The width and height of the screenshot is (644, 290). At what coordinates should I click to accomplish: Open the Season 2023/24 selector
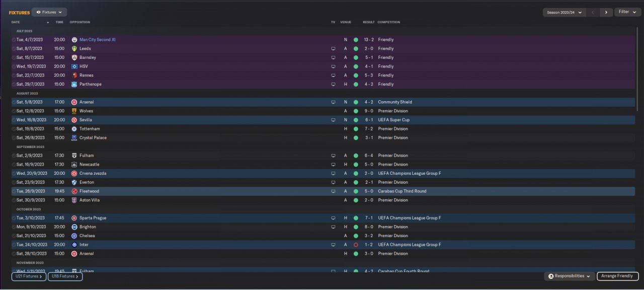click(x=564, y=12)
